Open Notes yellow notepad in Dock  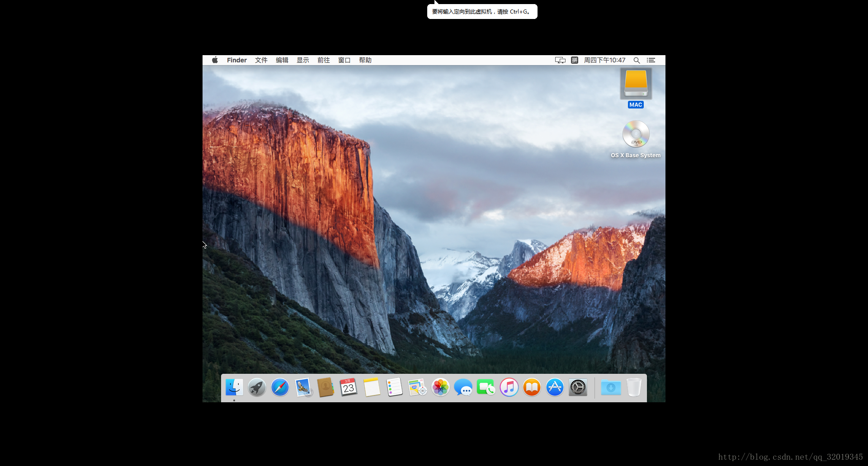coord(372,387)
